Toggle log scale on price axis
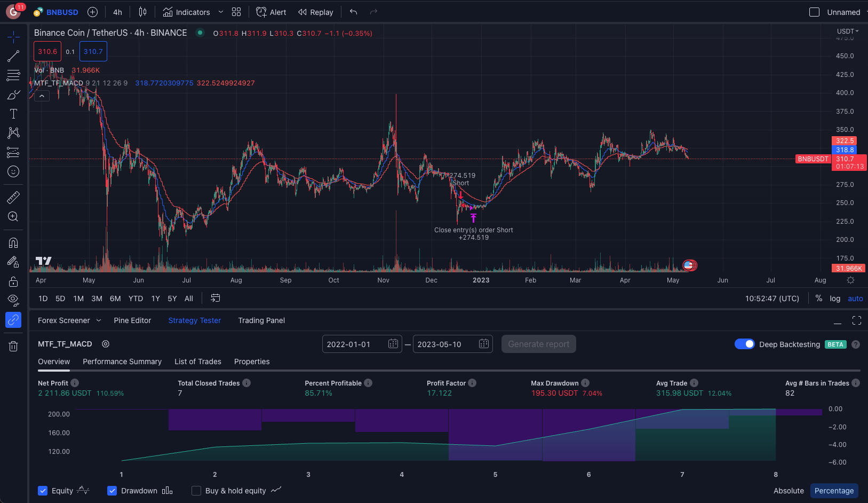This screenshot has height=503, width=868. tap(835, 298)
